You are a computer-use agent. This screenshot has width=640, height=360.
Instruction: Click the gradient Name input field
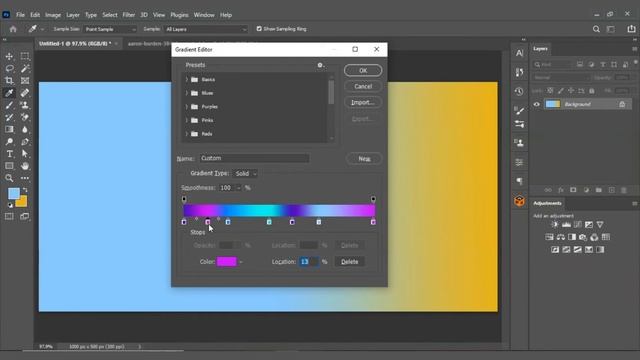pyautogui.click(x=254, y=158)
